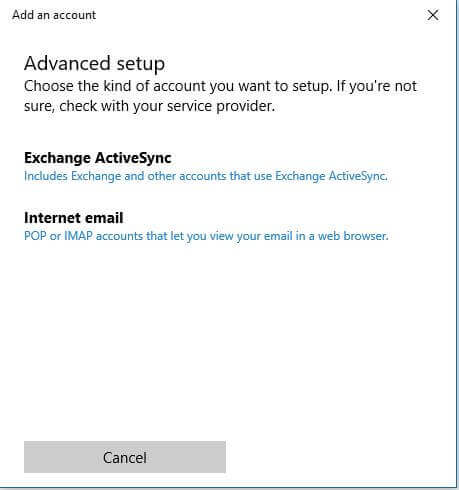Click the Choose the kind of account line
This screenshot has height=490, width=459.
pyautogui.click(x=220, y=86)
